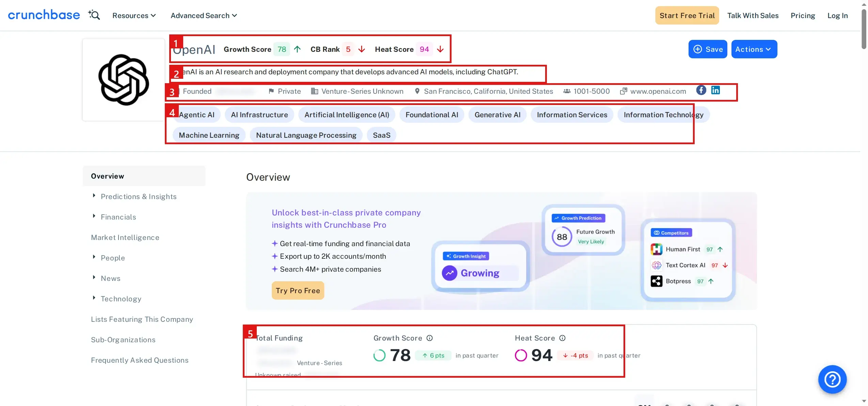The height and width of the screenshot is (406, 868).
Task: Open the Sub-Organizations section
Action: [123, 340]
